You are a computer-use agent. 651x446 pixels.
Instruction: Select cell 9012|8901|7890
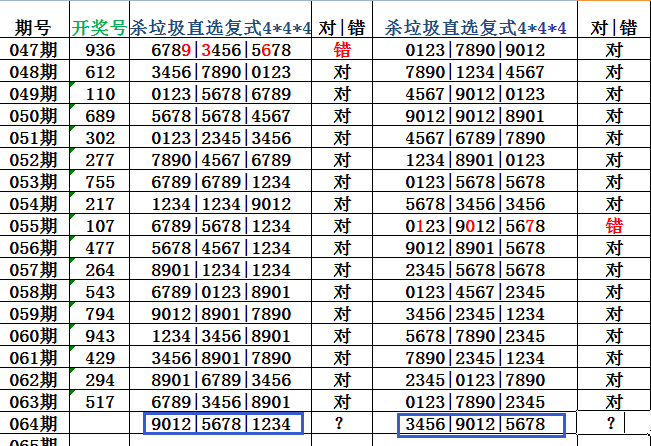[x=221, y=314]
